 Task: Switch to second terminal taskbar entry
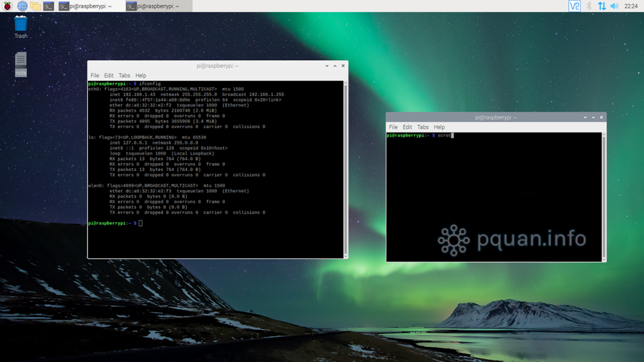[158, 6]
